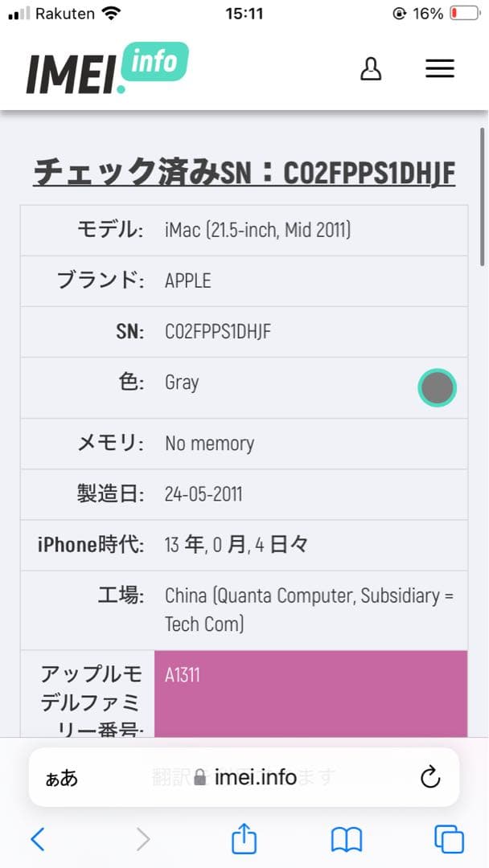The height and width of the screenshot is (868, 489).
Task: Open the Safari tabs overview icon
Action: pyautogui.click(x=450, y=839)
